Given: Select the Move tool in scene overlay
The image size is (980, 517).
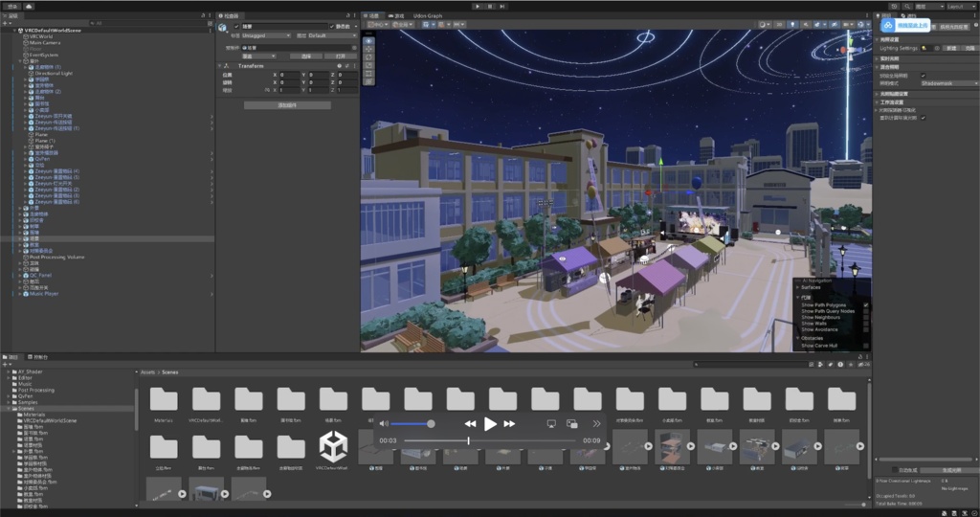Looking at the screenshot, I should pos(368,49).
